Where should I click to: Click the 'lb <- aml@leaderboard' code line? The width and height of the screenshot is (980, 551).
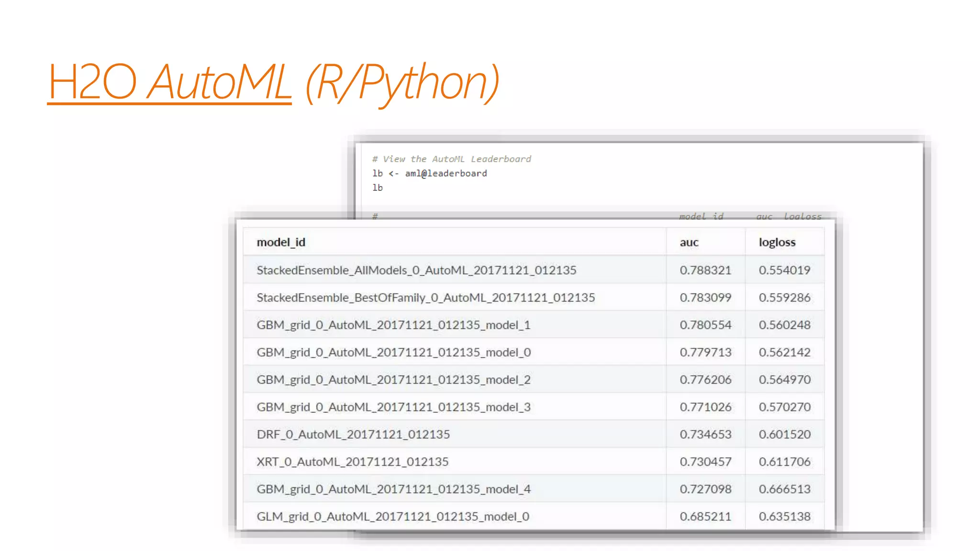coord(429,174)
